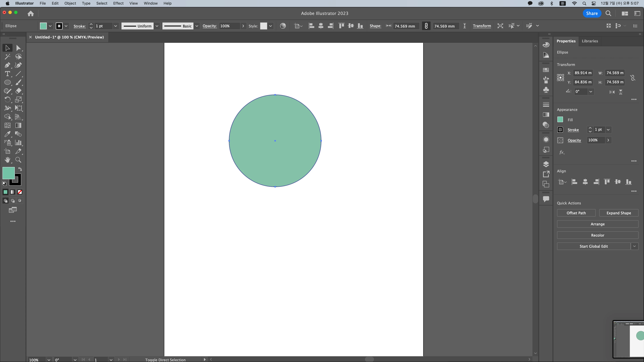
Task: Click the Recolor Artwork wheel icon
Action: point(283,26)
